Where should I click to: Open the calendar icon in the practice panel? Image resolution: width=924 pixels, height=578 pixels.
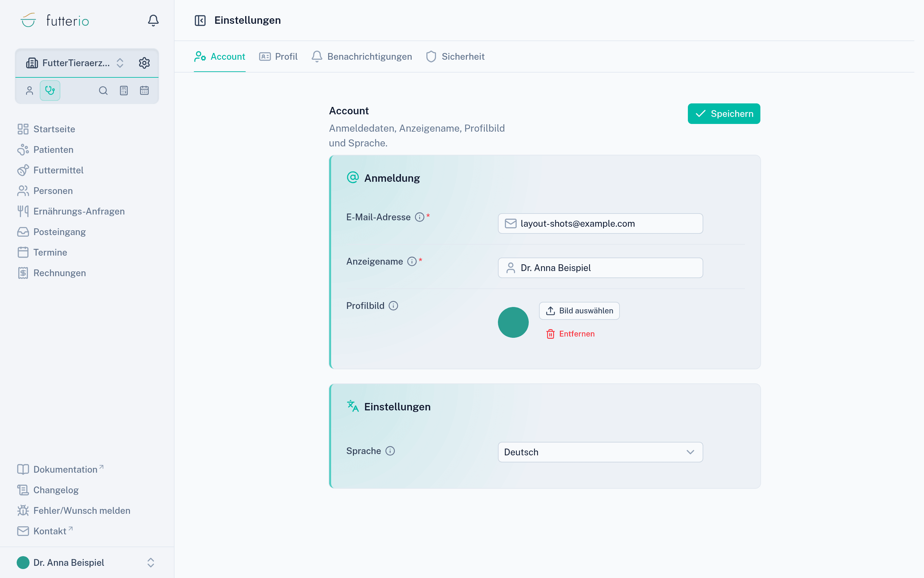click(x=144, y=91)
